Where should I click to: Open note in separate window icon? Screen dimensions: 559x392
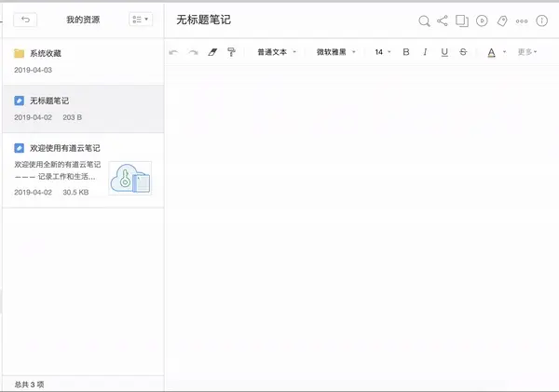(462, 20)
